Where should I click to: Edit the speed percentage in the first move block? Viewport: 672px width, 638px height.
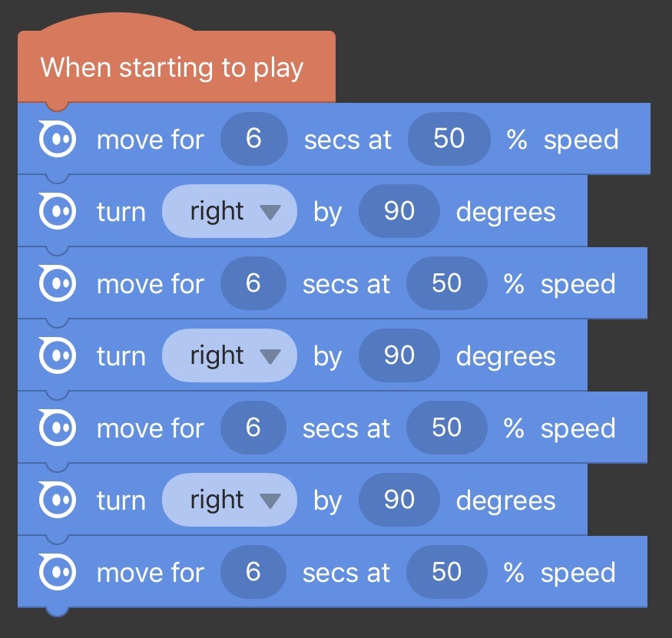coord(448,139)
